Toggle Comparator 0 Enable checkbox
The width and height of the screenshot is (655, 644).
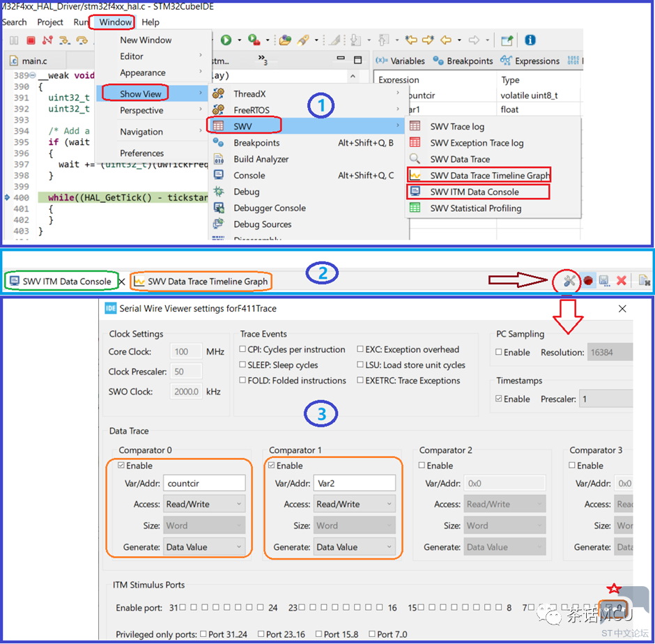[x=121, y=465]
